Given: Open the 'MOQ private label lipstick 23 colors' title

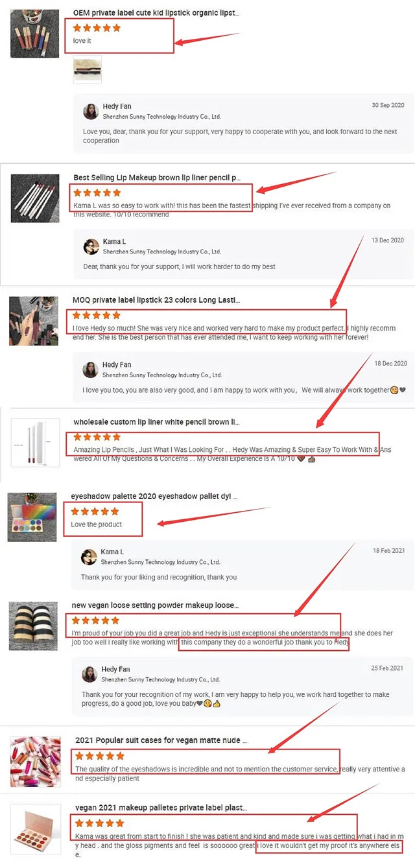Looking at the screenshot, I should tap(156, 300).
